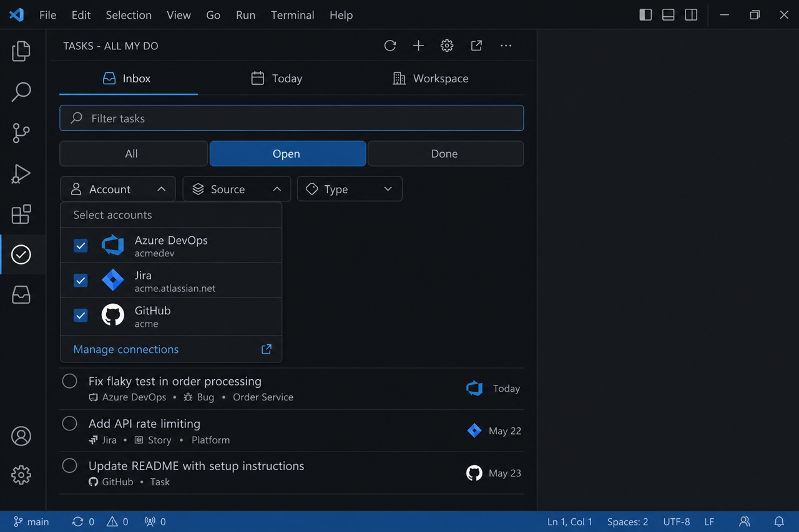Open Run and Debug view

(x=21, y=173)
